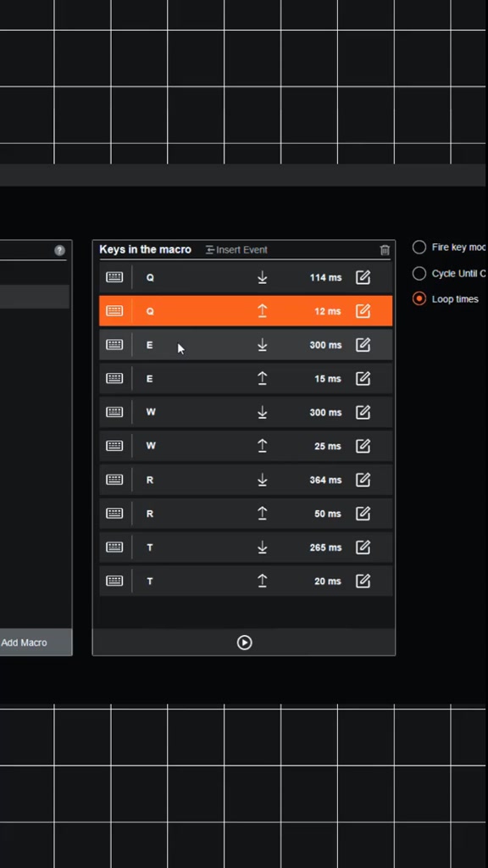Click keyboard icon of R 364 ms row
The width and height of the screenshot is (488, 868).
click(x=114, y=480)
